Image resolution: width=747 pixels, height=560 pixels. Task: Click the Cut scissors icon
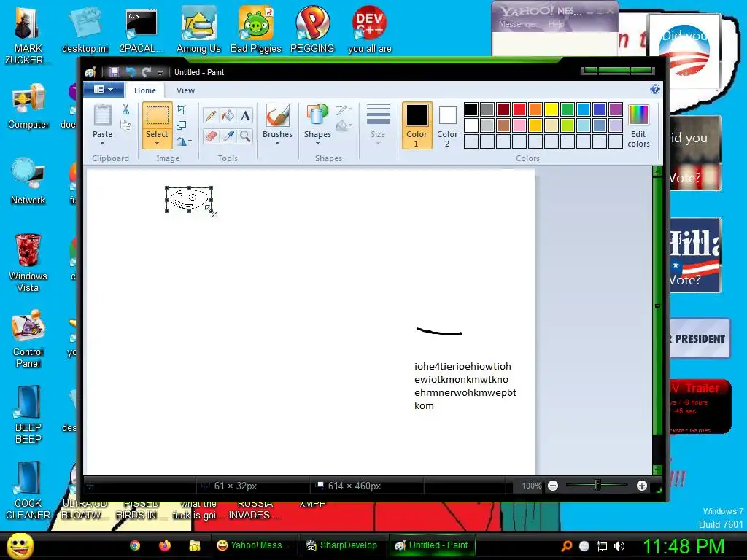click(x=125, y=109)
